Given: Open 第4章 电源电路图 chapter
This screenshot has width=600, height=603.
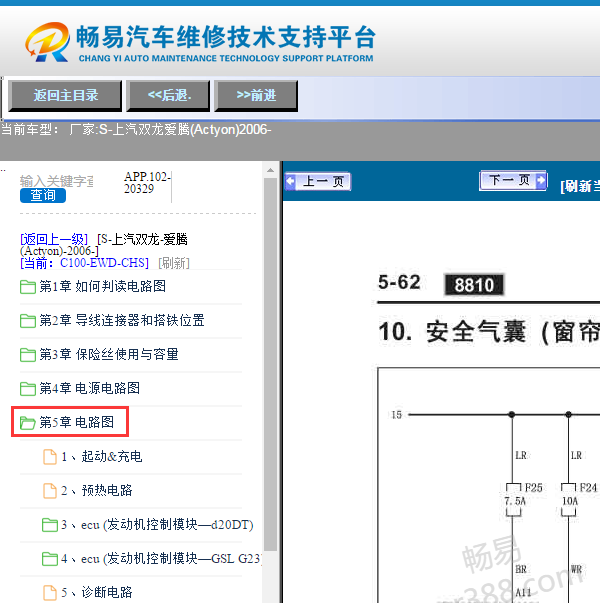Looking at the screenshot, I should 89,388.
